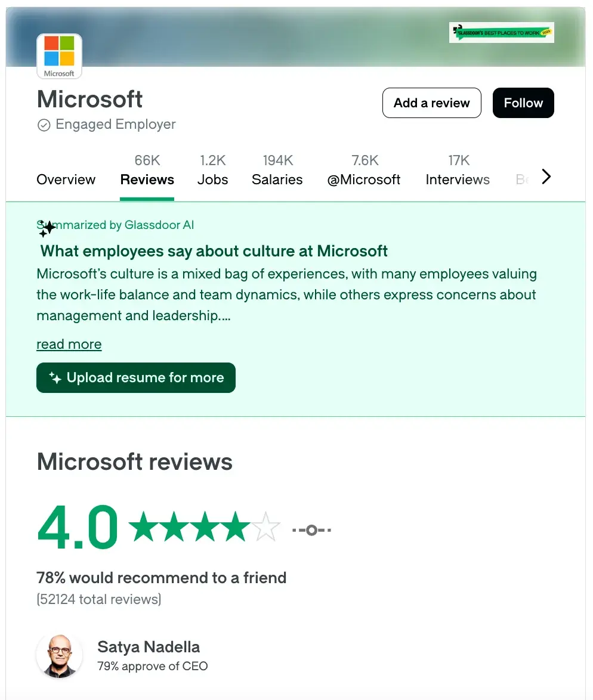Click the Best Places to Work award banner
The image size is (593, 700).
pyautogui.click(x=501, y=32)
